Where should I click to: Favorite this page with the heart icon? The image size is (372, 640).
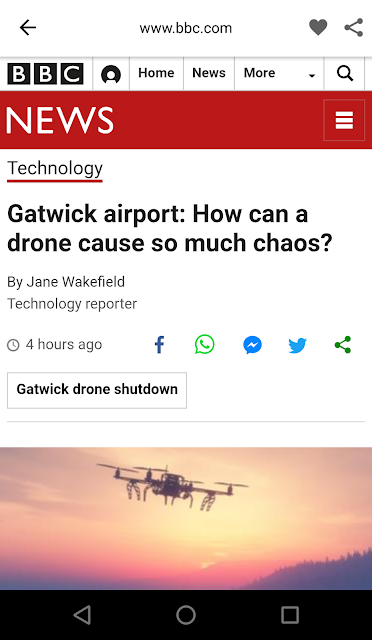pos(318,28)
